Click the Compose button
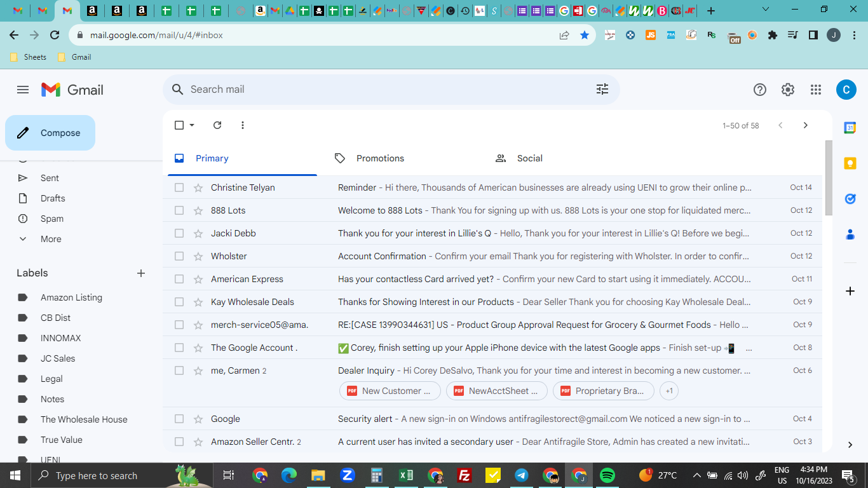Screen dimensions: 868x488 point(50,133)
